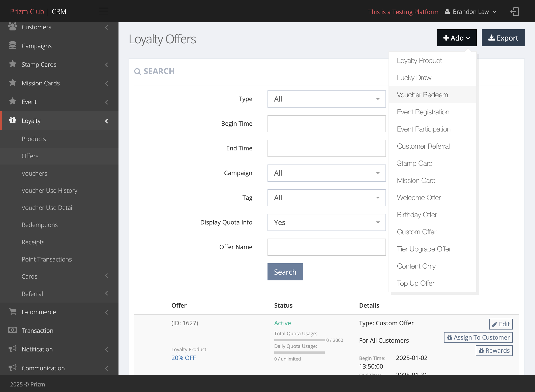Click the Daily Quota Usage progress bar

point(299,353)
